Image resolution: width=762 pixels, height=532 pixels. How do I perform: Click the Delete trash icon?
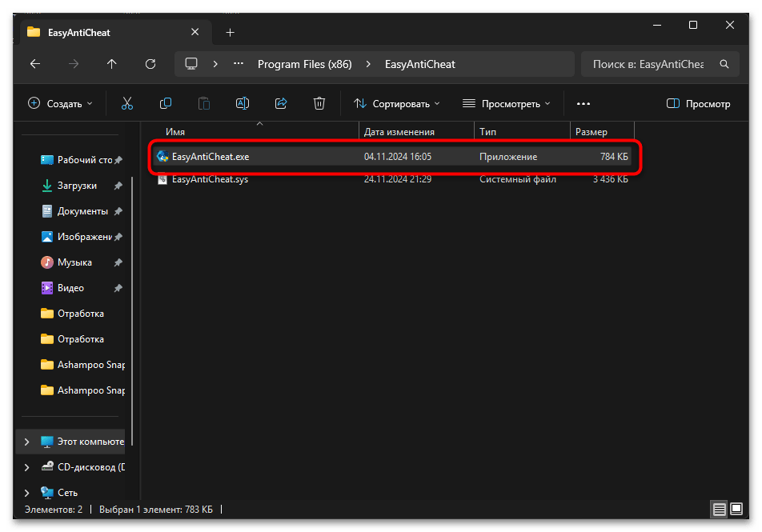point(319,103)
